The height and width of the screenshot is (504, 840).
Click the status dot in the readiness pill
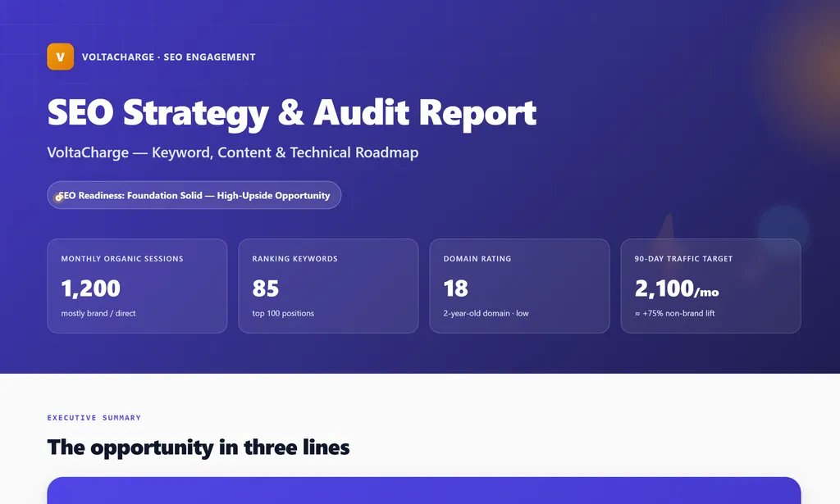pyautogui.click(x=59, y=198)
